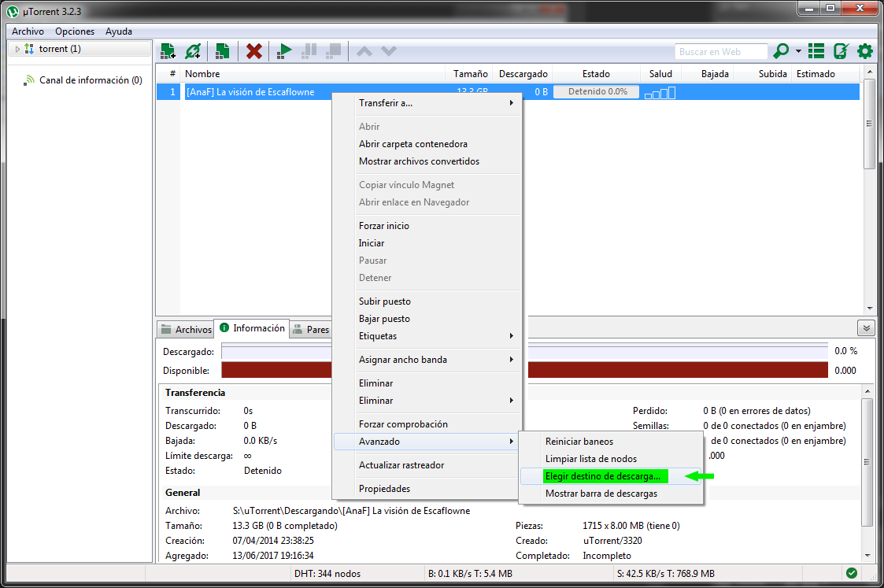Open the search engine dropdown arrow
Screen dimensions: 884x588
(x=797, y=50)
